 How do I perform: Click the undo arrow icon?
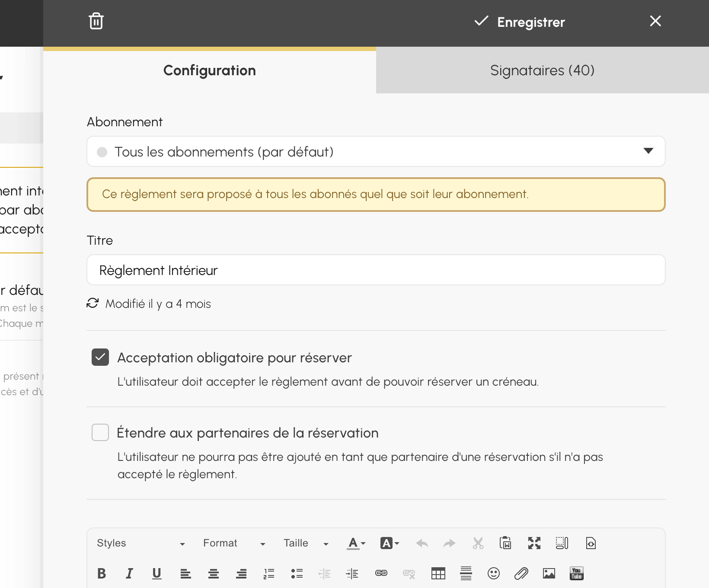tap(422, 543)
